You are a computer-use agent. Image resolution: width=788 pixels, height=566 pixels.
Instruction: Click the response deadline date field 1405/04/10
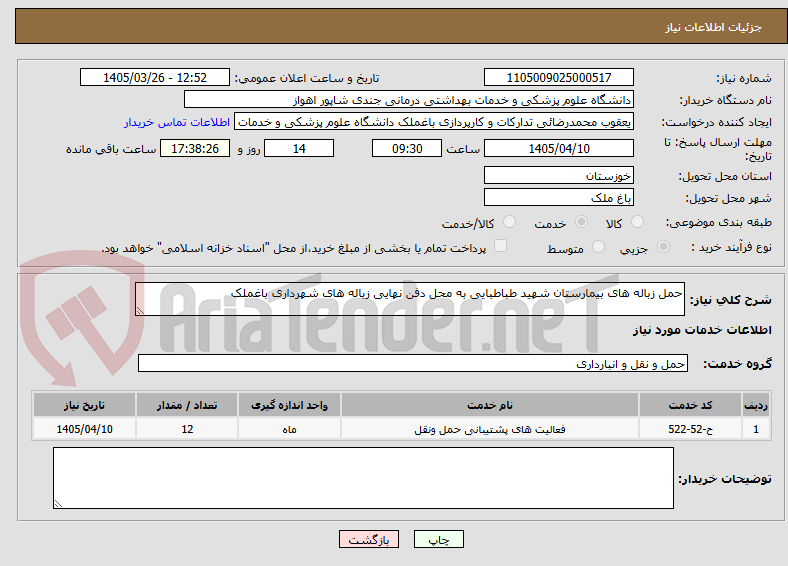pos(559,148)
